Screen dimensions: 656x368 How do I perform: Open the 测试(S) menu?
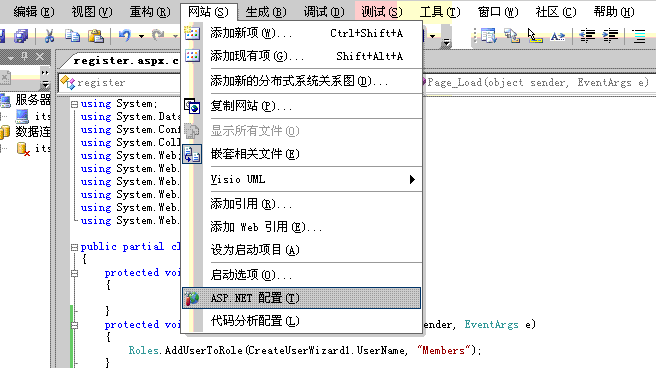pyautogui.click(x=382, y=12)
